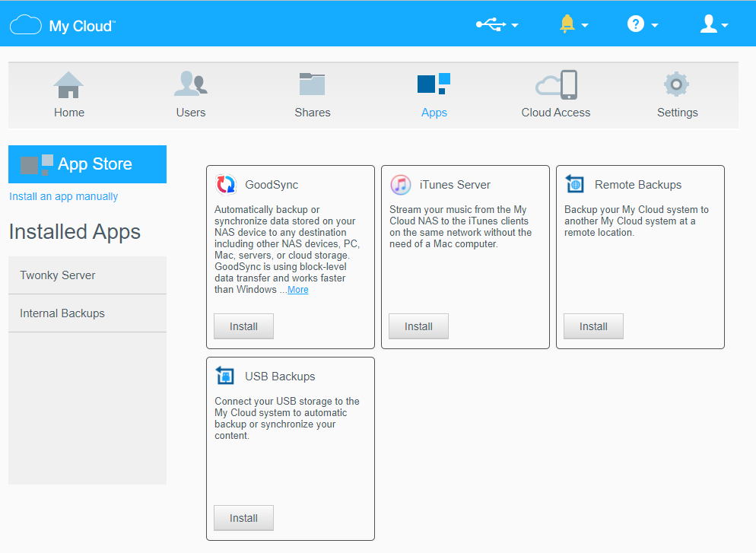The width and height of the screenshot is (756, 553).
Task: Open the user profile icon
Action: click(708, 24)
